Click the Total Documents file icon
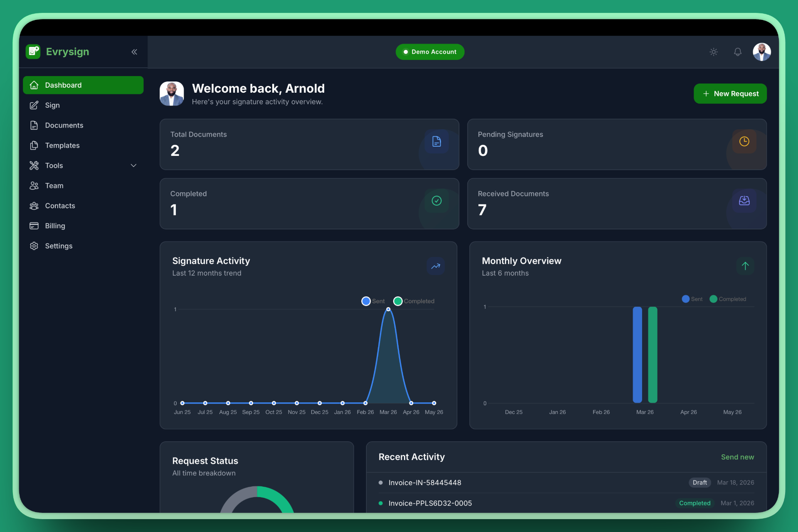The height and width of the screenshot is (532, 798). 436,141
